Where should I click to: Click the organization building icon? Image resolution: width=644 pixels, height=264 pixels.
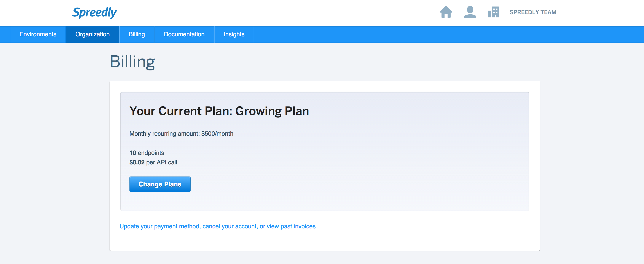click(x=493, y=12)
